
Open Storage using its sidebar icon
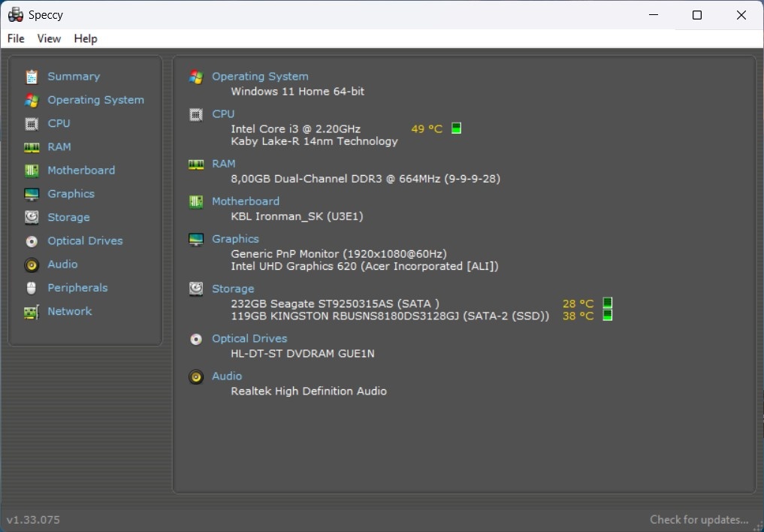pyautogui.click(x=31, y=216)
